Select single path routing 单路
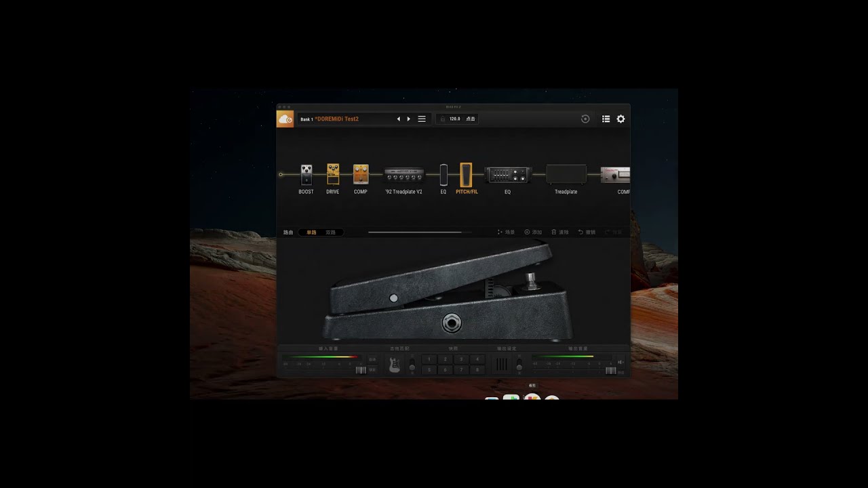Image resolution: width=868 pixels, height=488 pixels. [x=311, y=232]
